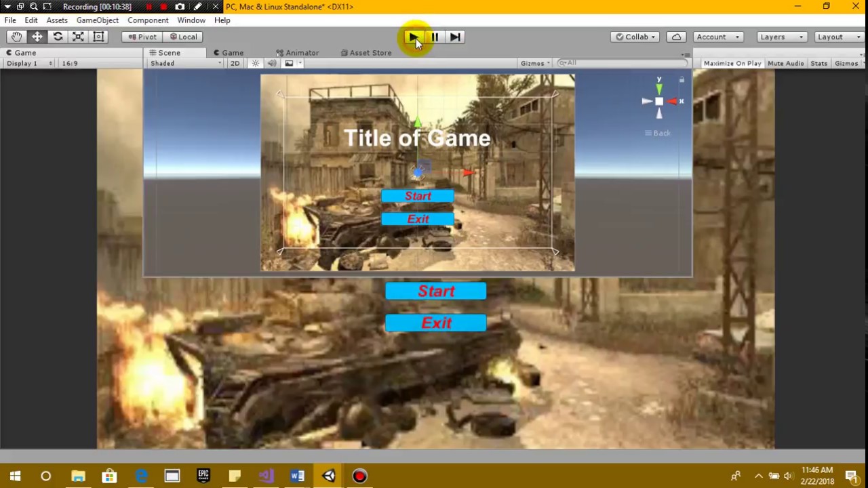Open the Assets menu
Screen dimensions: 868x488
pyautogui.click(x=57, y=20)
